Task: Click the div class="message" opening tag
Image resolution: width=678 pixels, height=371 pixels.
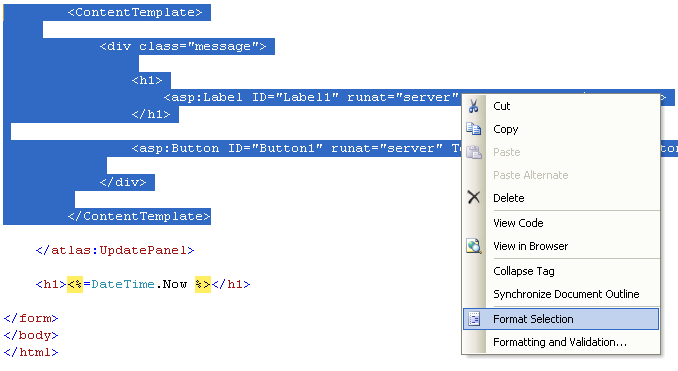Action: pyautogui.click(x=183, y=46)
